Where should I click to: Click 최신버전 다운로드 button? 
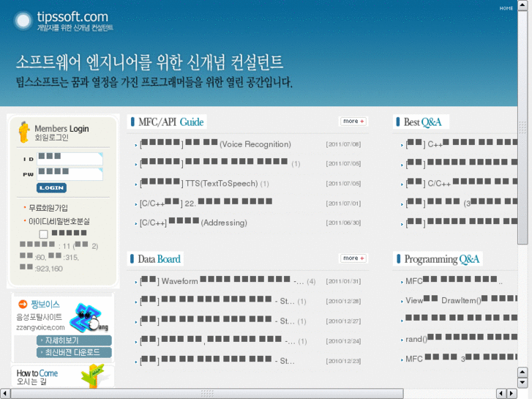[x=74, y=352]
